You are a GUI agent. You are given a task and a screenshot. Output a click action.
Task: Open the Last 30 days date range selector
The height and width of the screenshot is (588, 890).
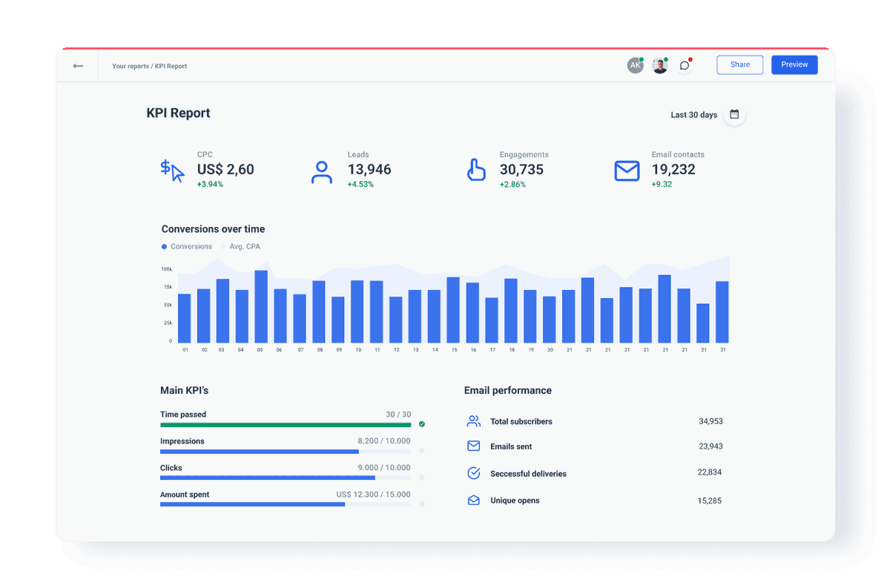694,114
